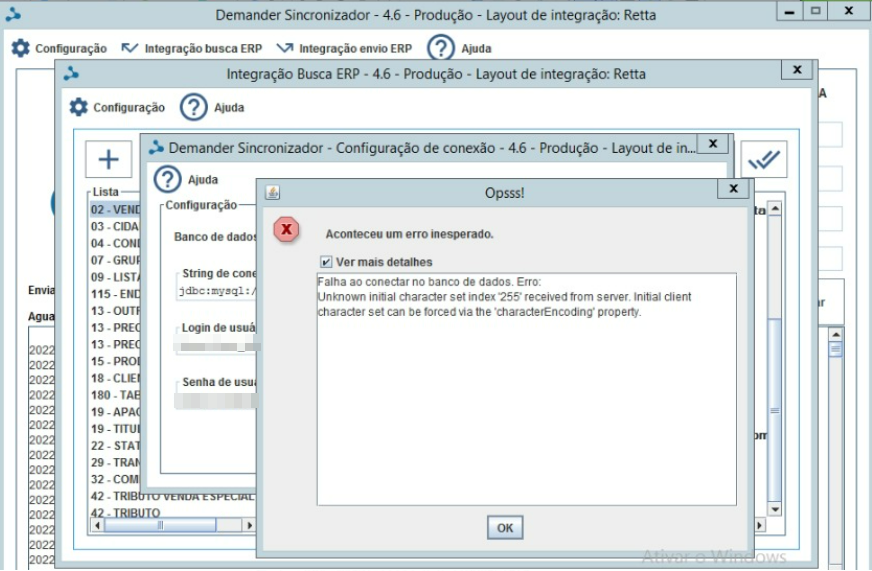
Task: Select list item 18 - CLIE
Action: click(115, 378)
